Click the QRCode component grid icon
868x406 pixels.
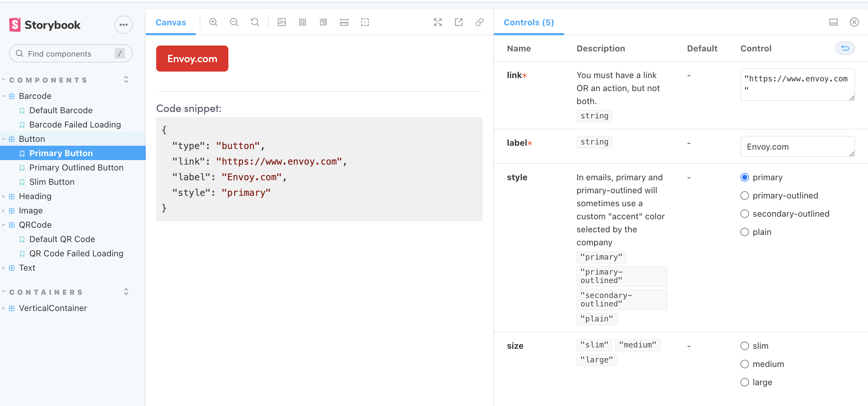(x=12, y=225)
